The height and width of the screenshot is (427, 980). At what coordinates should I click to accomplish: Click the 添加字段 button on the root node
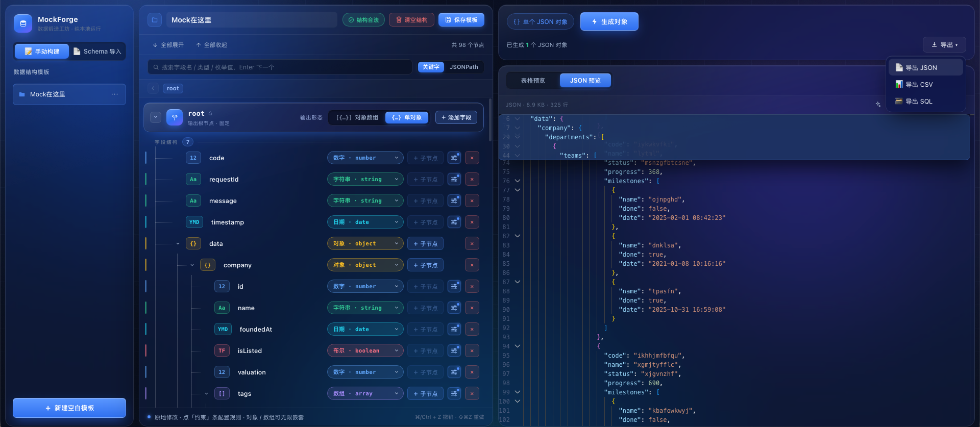456,118
